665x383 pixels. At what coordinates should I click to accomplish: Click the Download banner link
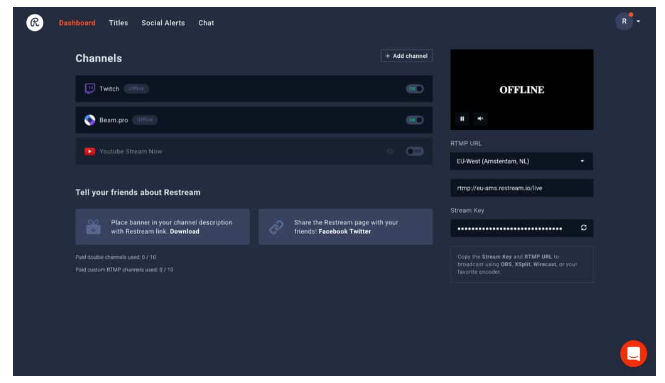(184, 232)
